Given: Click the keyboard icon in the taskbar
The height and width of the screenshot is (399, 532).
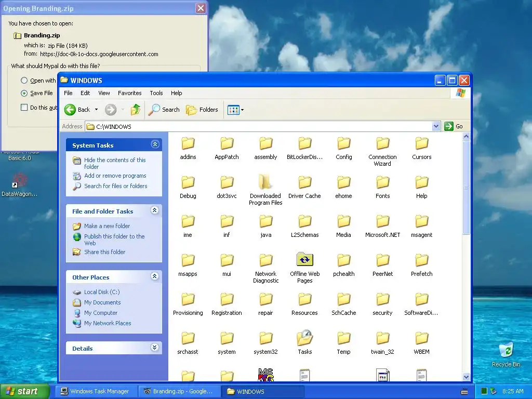Looking at the screenshot, I should pyautogui.click(x=464, y=392).
